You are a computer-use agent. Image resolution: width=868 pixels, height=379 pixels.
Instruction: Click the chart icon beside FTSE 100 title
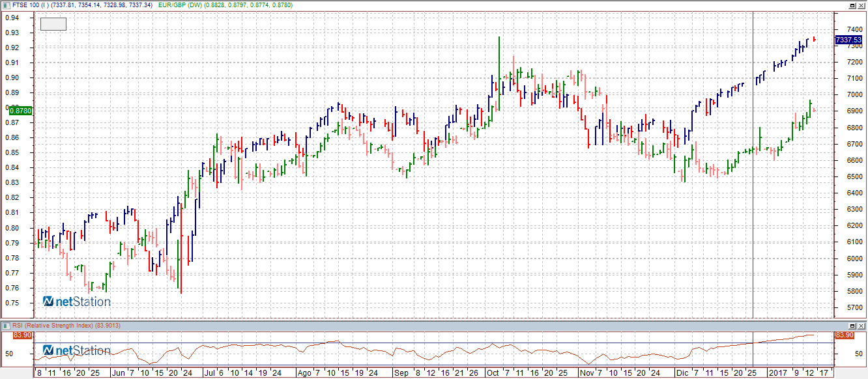pos(7,5)
